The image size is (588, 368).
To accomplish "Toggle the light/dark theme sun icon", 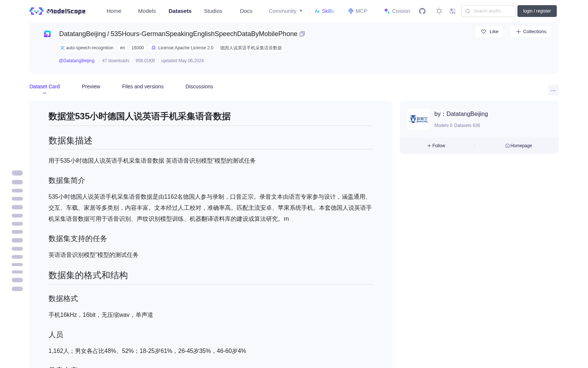I will pyautogui.click(x=439, y=11).
